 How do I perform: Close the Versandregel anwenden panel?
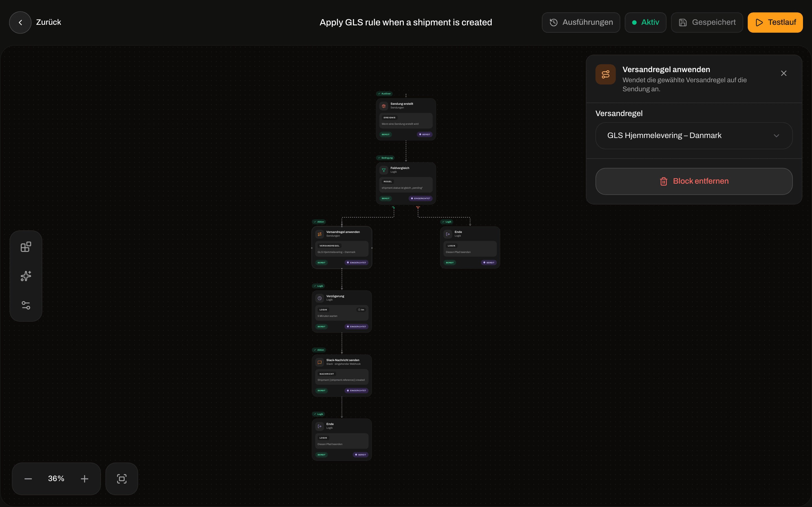[x=784, y=74]
